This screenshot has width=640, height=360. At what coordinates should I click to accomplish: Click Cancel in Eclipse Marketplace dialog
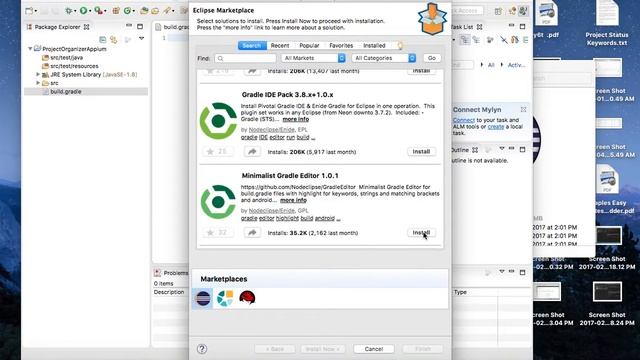[374, 349]
